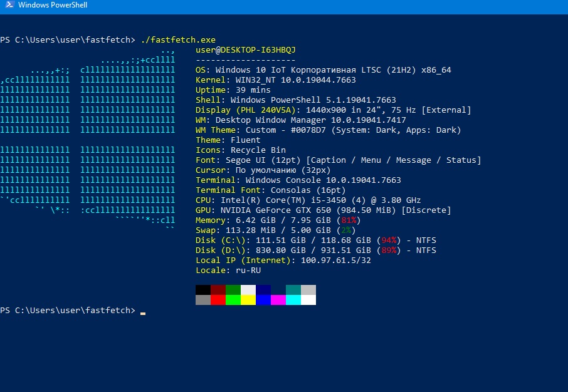Screen dimensions: 568x392
Task: Click the Display PHL 240V5A line
Action: [334, 110]
